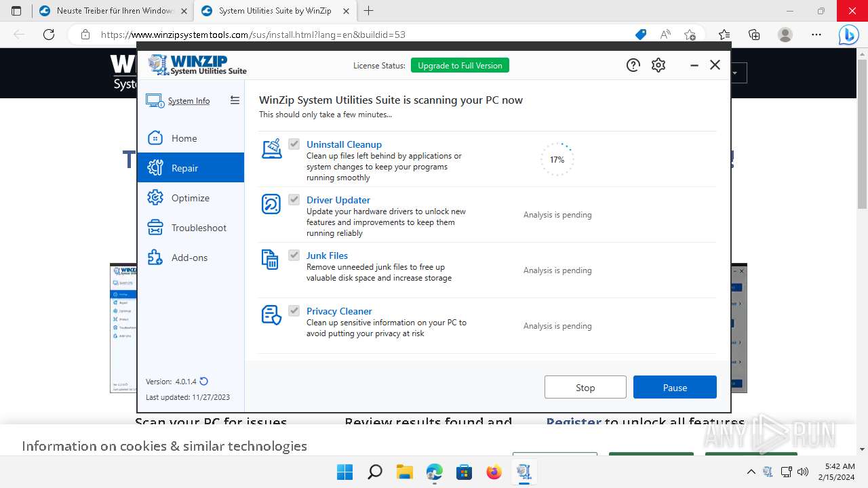
Task: Open the Windows Start menu
Action: point(344,472)
